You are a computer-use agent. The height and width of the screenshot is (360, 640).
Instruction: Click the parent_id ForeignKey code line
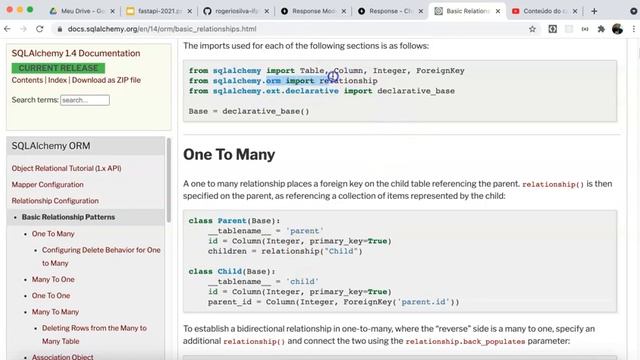point(333,302)
